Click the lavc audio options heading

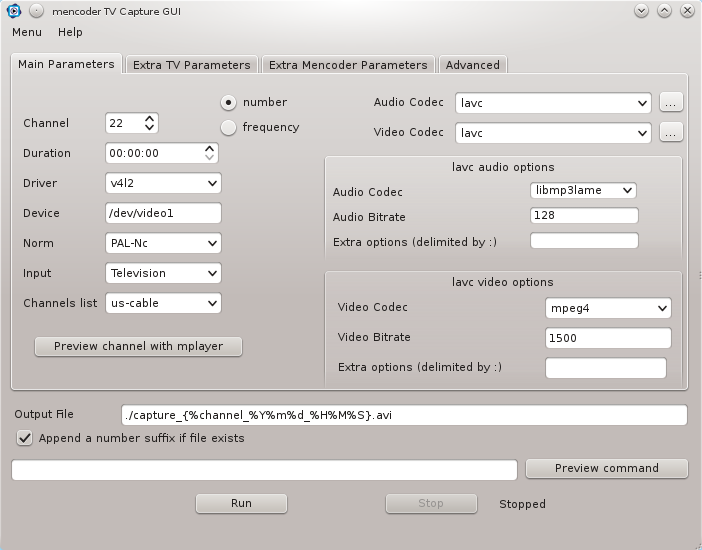click(503, 168)
